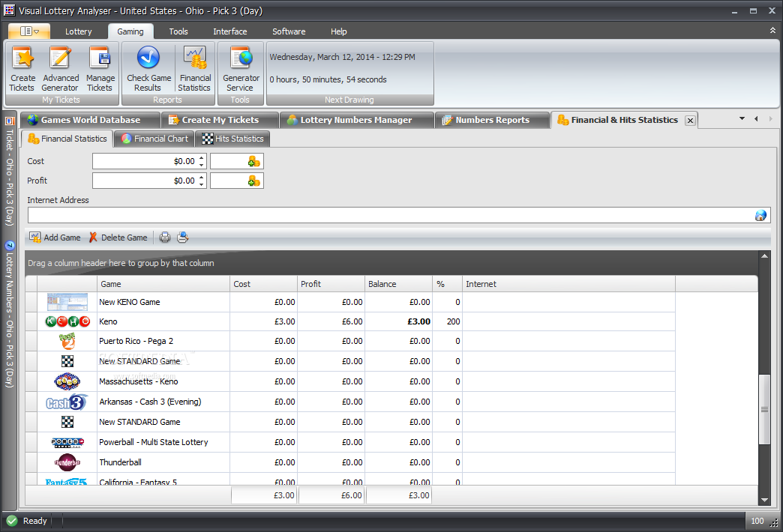Open Financial Statistics ribbon button
783x532 pixels.
coord(195,69)
